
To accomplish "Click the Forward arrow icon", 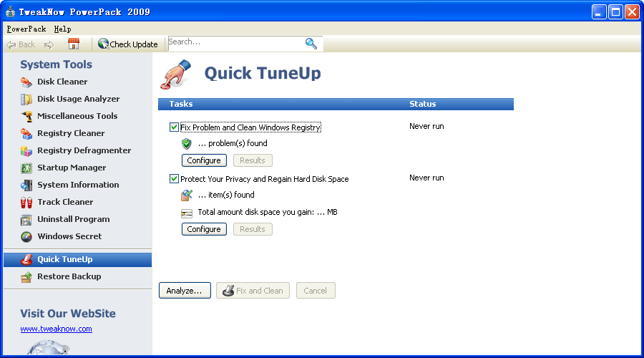I will (x=49, y=45).
